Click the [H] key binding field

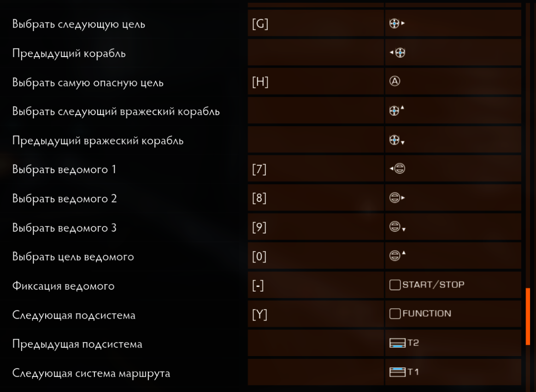click(x=316, y=82)
